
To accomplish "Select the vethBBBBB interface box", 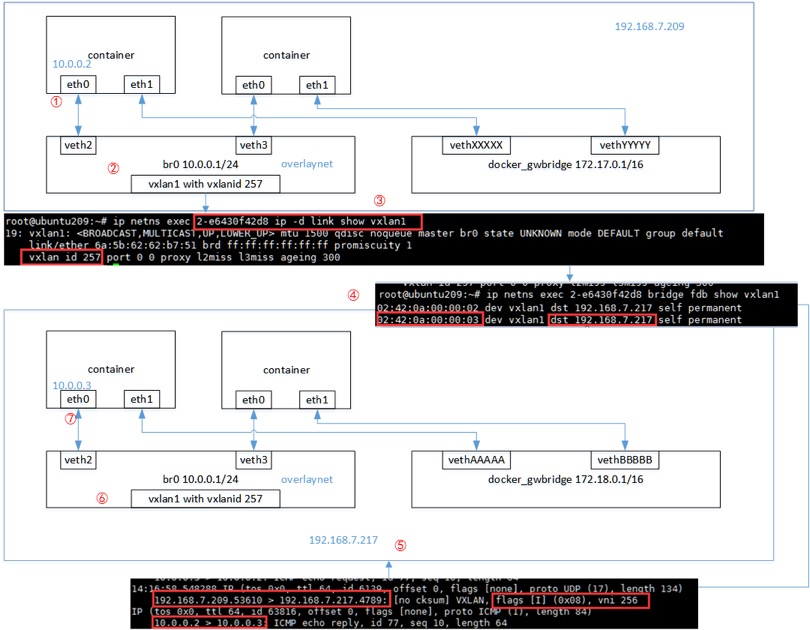I will (x=625, y=460).
